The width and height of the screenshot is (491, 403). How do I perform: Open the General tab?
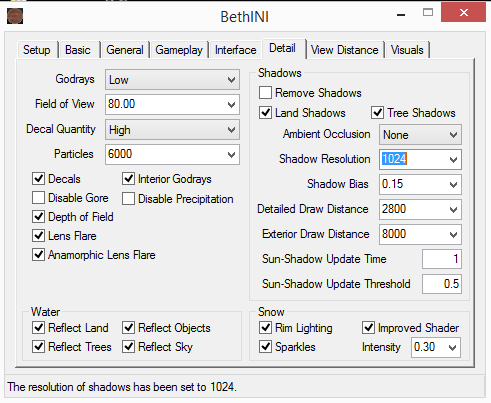click(x=125, y=50)
